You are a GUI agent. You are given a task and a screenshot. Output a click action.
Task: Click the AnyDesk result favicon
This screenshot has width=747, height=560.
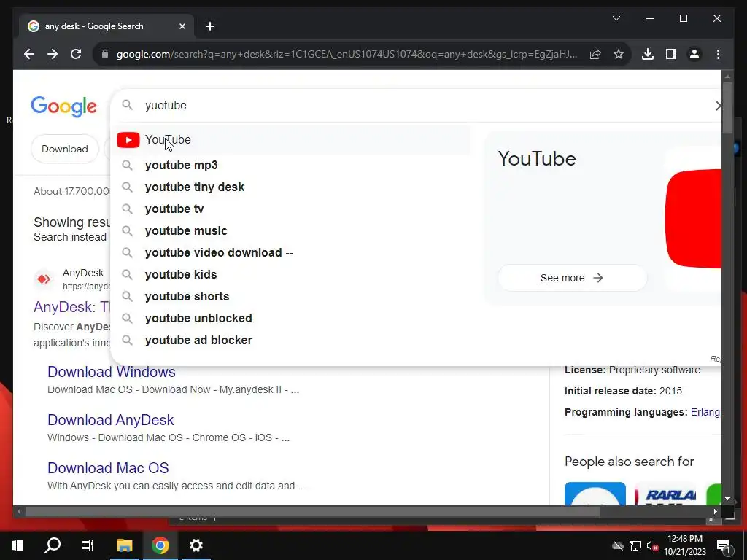pos(44,279)
